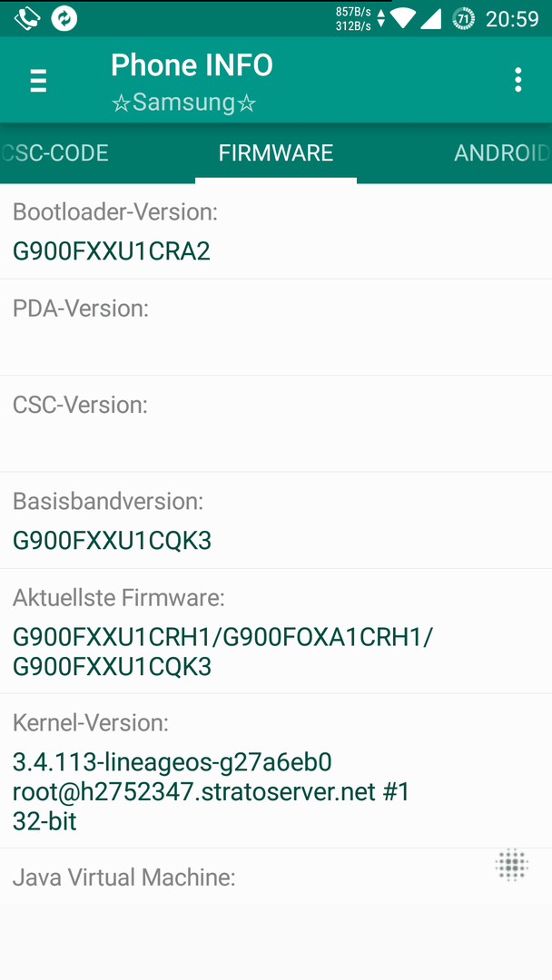This screenshot has width=552, height=980.
Task: Tap the Wi-Fi signal icon
Action: pos(403,18)
